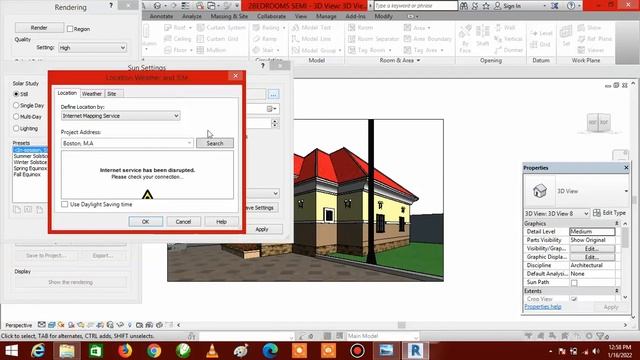The image size is (640, 360).
Task: Click Edit for Visibility/Graphics overrides
Action: pos(592,249)
